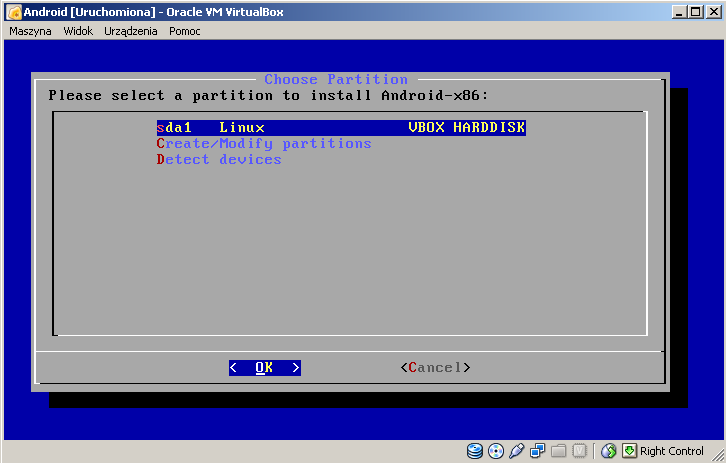Image resolution: width=726 pixels, height=463 pixels.
Task: Click the window resize grip corner
Action: (x=718, y=456)
